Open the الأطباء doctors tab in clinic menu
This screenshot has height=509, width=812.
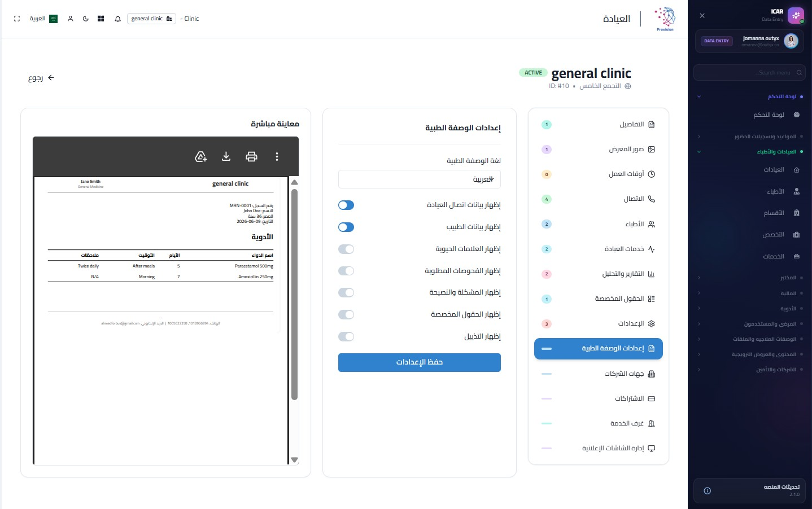click(599, 224)
